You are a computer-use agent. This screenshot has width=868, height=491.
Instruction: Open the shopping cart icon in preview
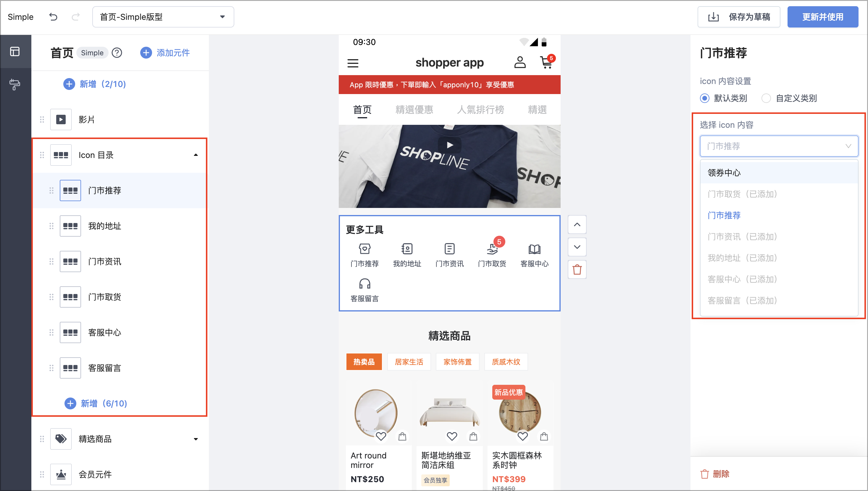(546, 62)
